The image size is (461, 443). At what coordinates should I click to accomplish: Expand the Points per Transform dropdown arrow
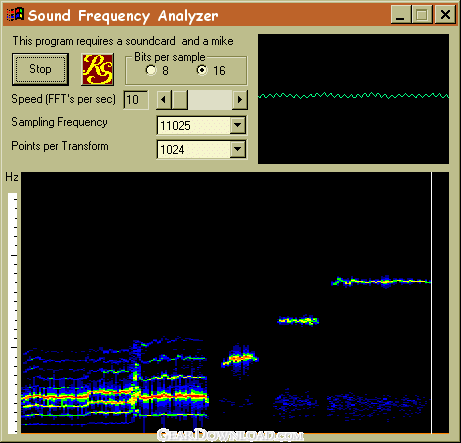point(238,149)
